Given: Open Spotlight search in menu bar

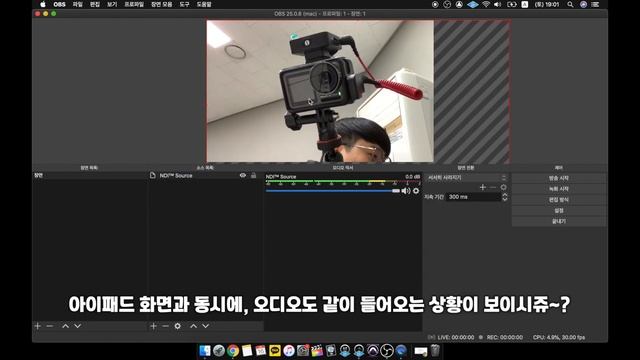Looking at the screenshot, I should coord(570,4).
